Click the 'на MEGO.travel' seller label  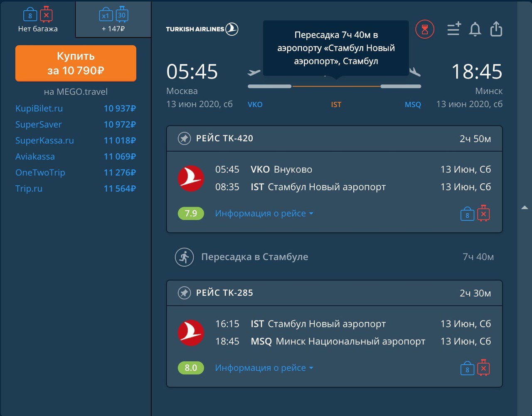tap(76, 91)
